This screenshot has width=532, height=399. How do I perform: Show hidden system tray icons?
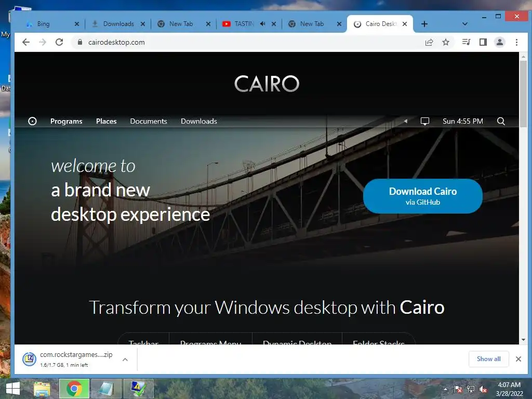click(x=445, y=389)
